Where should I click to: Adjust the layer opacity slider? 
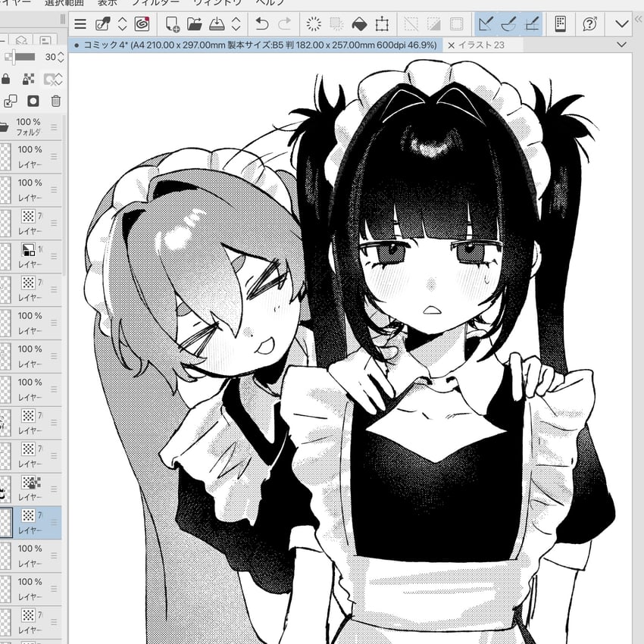[20, 57]
